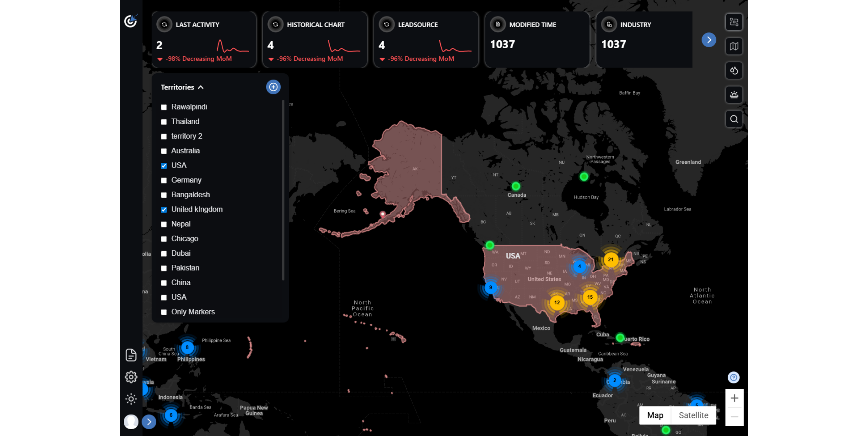Open the search tool on the right toolbar
The image size is (868, 436).
[734, 119]
